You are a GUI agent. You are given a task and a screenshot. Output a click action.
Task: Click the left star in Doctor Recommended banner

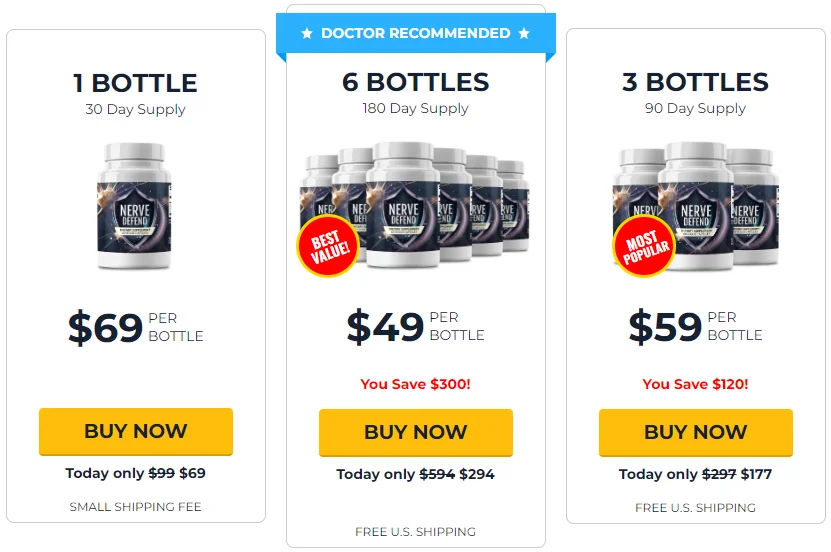307,33
